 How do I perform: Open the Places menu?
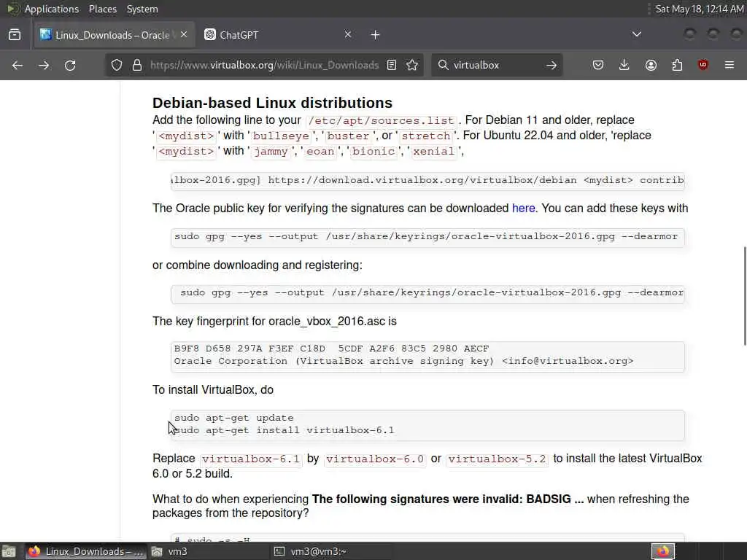[102, 9]
